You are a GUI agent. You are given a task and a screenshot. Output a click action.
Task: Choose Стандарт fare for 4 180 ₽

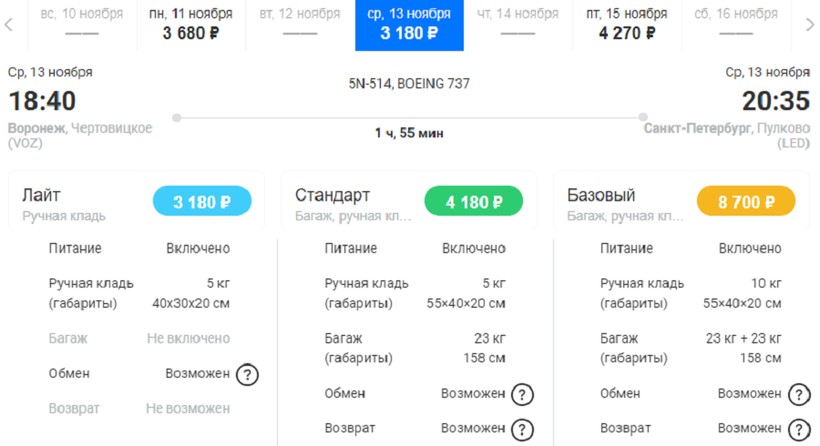(474, 202)
